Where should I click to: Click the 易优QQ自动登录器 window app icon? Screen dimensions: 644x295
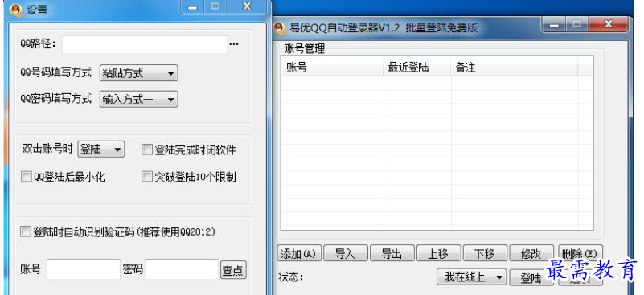pyautogui.click(x=279, y=28)
